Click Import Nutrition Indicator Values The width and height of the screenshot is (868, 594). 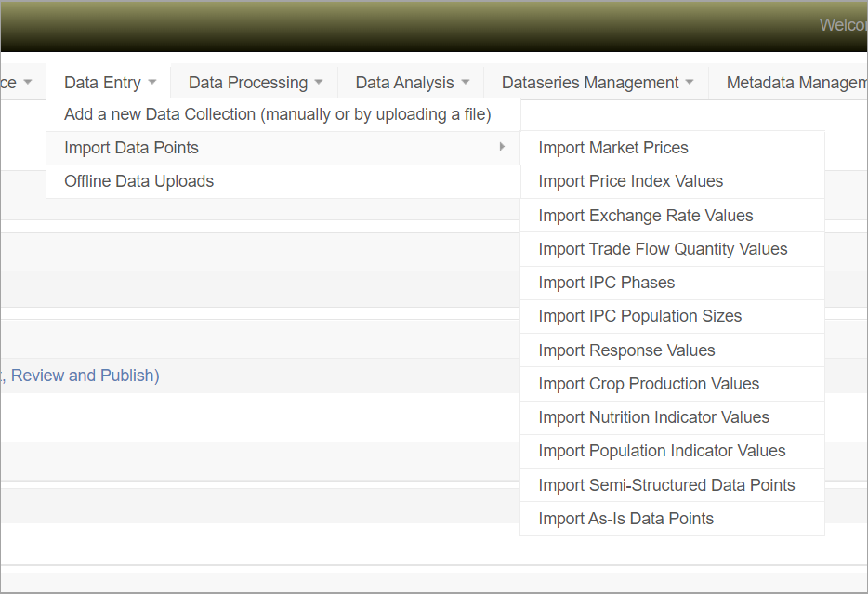click(x=653, y=417)
